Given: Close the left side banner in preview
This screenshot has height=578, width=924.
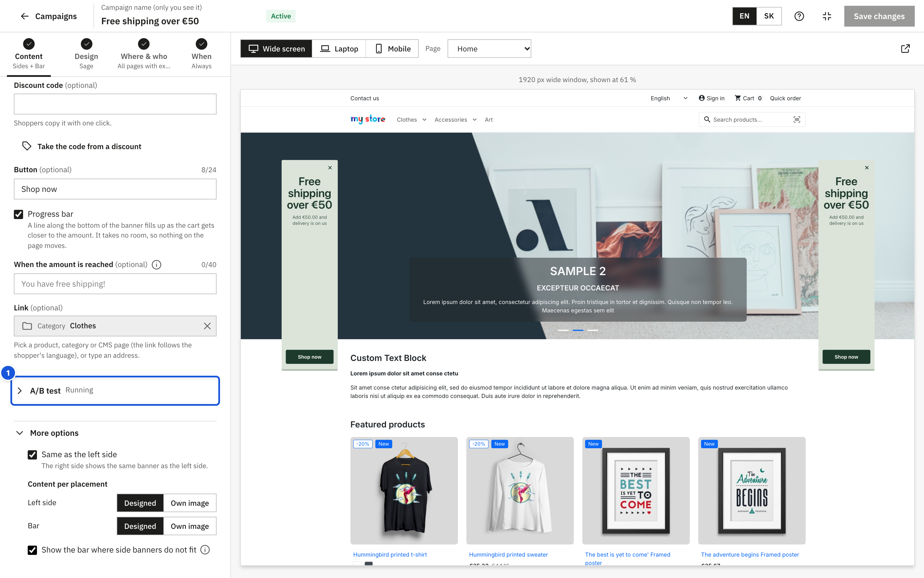Looking at the screenshot, I should [330, 167].
